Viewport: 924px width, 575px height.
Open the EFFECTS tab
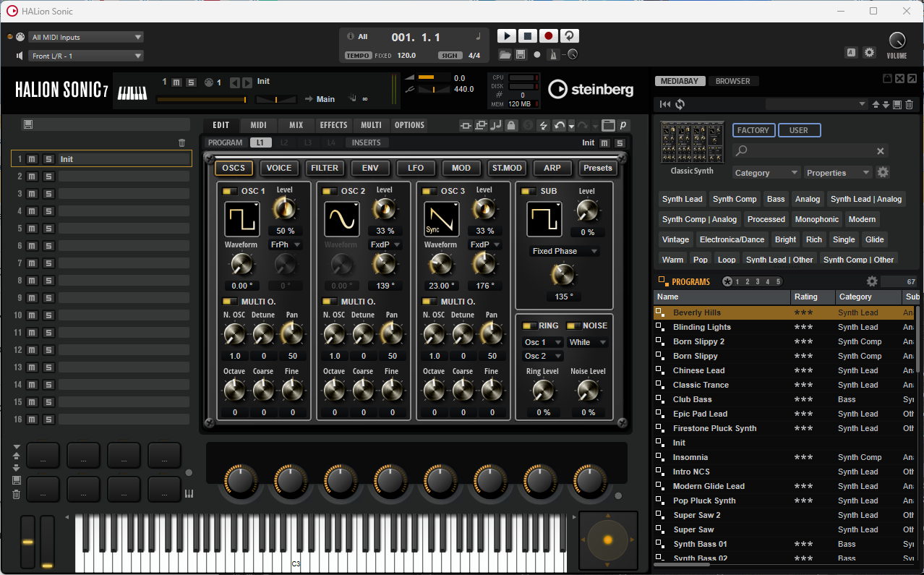(334, 125)
